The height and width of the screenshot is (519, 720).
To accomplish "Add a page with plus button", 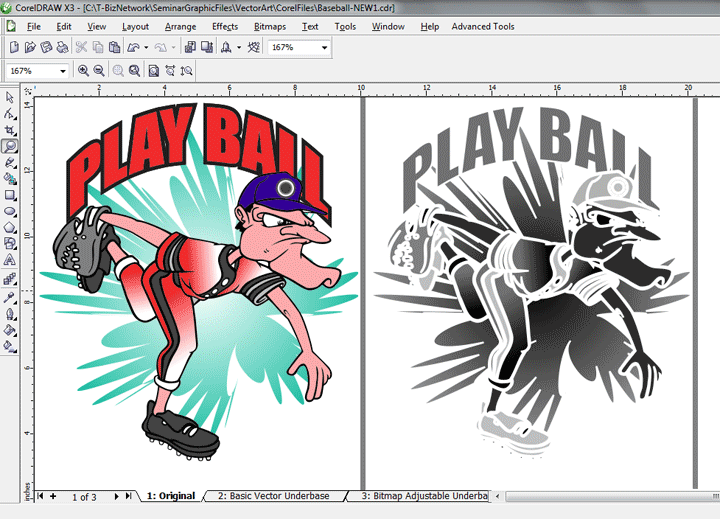I will coord(53,496).
